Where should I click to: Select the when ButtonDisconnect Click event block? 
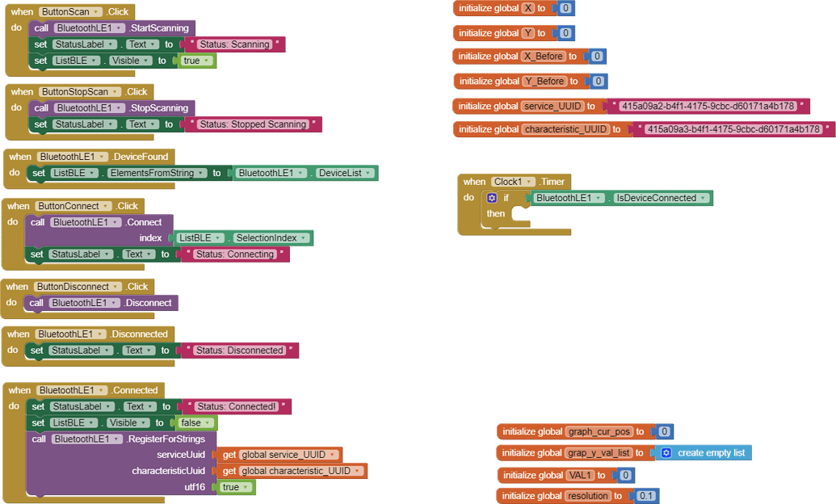pos(78,287)
